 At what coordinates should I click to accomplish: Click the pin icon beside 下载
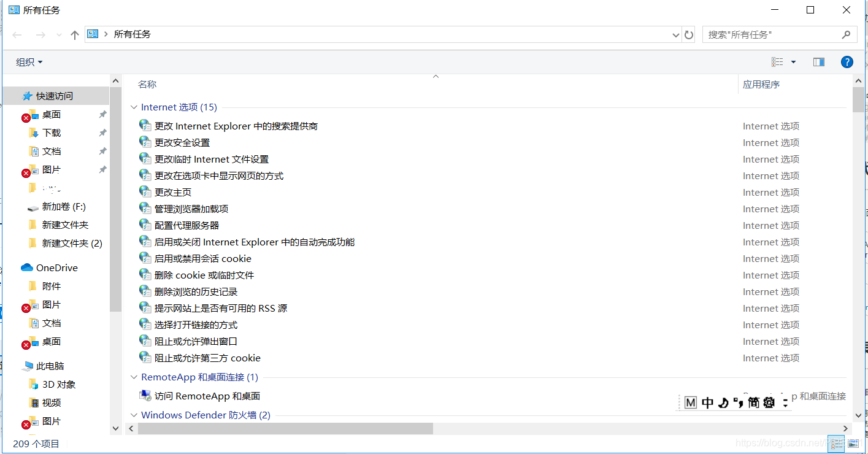[102, 133]
